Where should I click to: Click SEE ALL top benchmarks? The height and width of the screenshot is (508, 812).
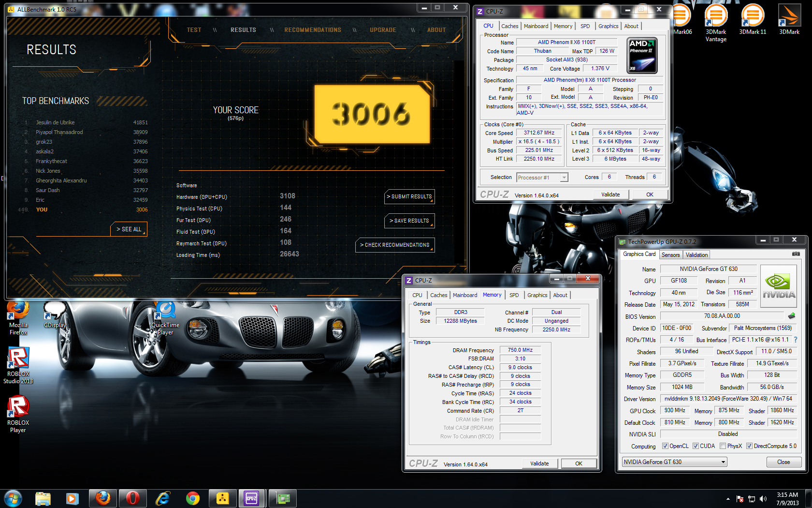click(x=129, y=229)
